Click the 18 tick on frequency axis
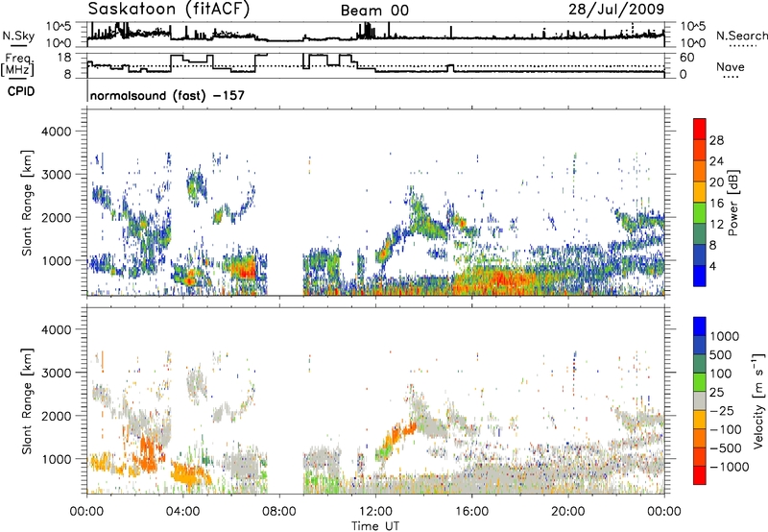Screen dimensions: 768x532 coord(64,58)
